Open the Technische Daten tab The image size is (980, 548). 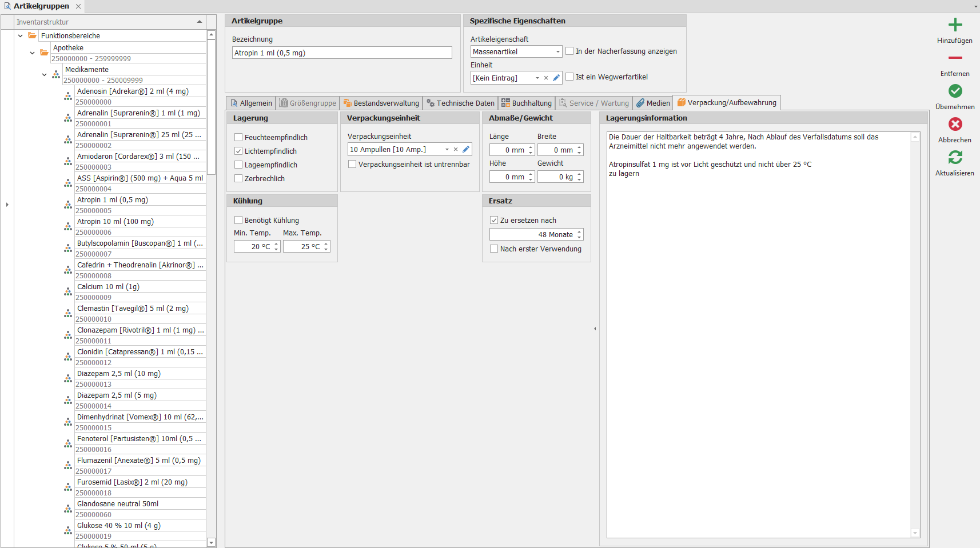tap(460, 103)
